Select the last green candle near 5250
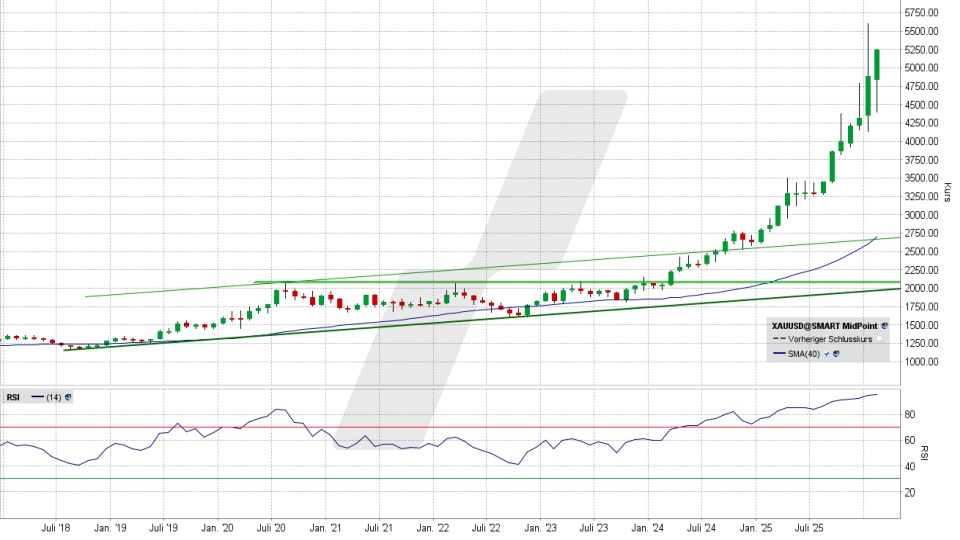The width and height of the screenshot is (960, 540). point(877,65)
